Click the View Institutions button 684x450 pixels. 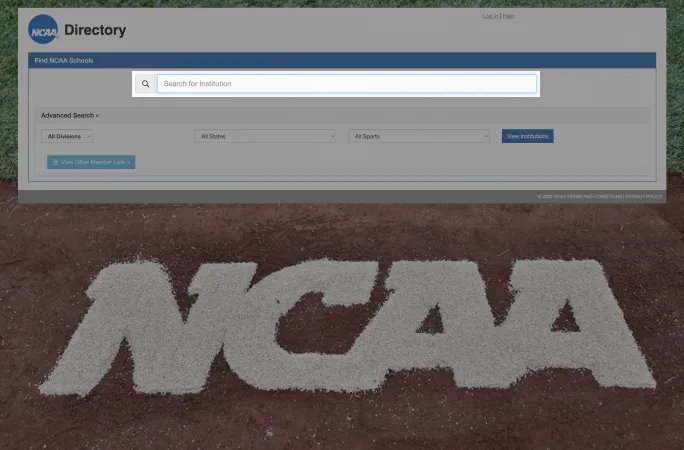point(527,136)
